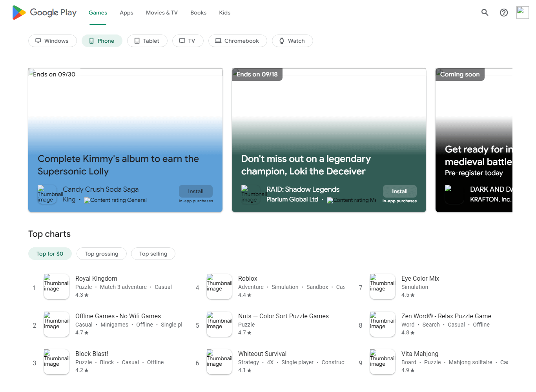Select the Watch device filter chip

[x=292, y=41]
